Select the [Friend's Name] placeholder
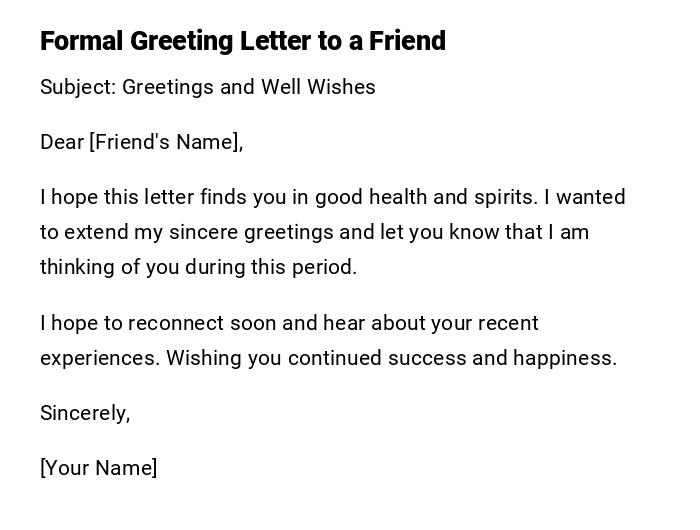The height and width of the screenshot is (530, 700). pyautogui.click(x=166, y=142)
